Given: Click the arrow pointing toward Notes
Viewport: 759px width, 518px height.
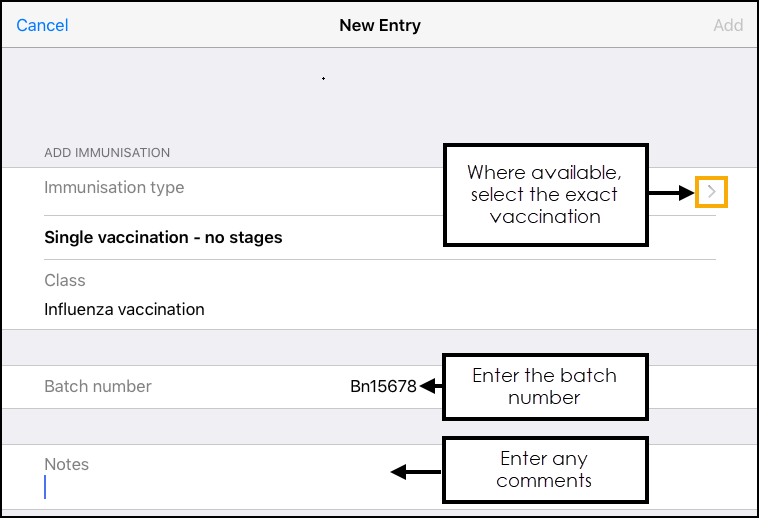Looking at the screenshot, I should tap(416, 471).
